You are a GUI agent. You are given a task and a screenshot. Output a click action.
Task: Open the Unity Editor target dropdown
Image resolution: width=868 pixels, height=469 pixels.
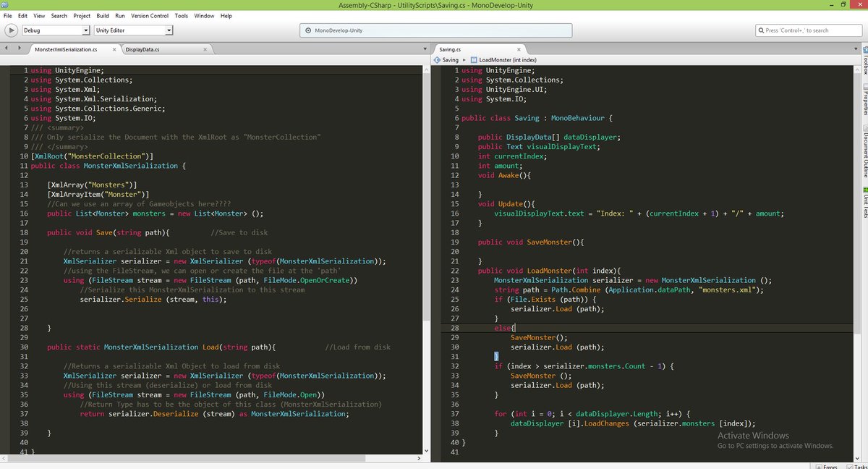(134, 30)
